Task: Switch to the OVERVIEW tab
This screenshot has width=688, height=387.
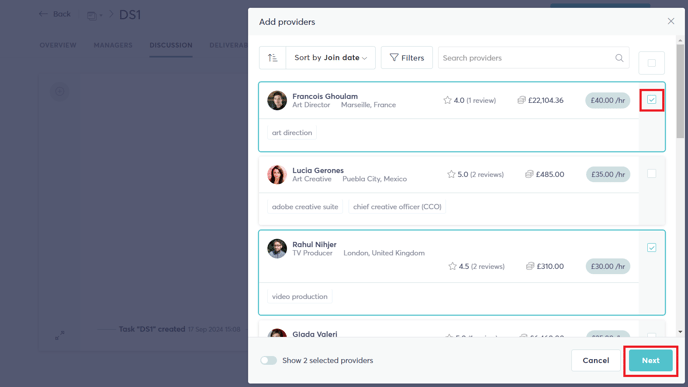Action: 58,45
